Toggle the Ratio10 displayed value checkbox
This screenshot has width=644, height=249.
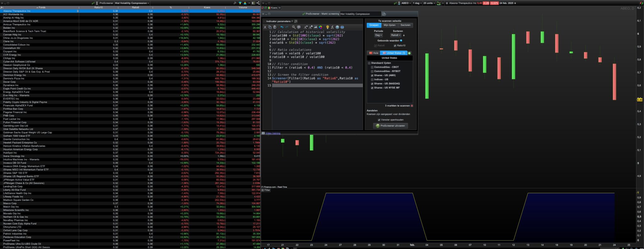click(x=395, y=46)
